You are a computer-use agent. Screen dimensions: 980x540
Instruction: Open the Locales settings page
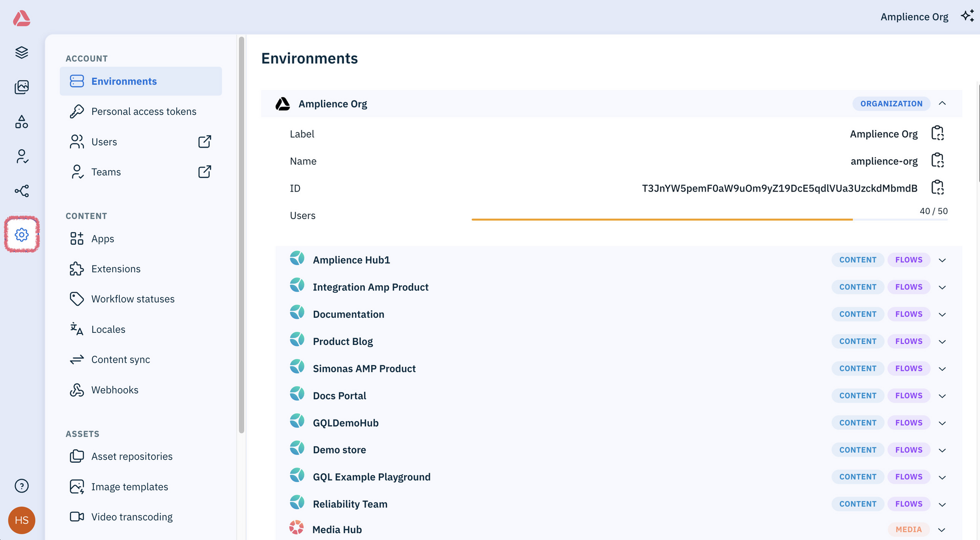point(141,329)
